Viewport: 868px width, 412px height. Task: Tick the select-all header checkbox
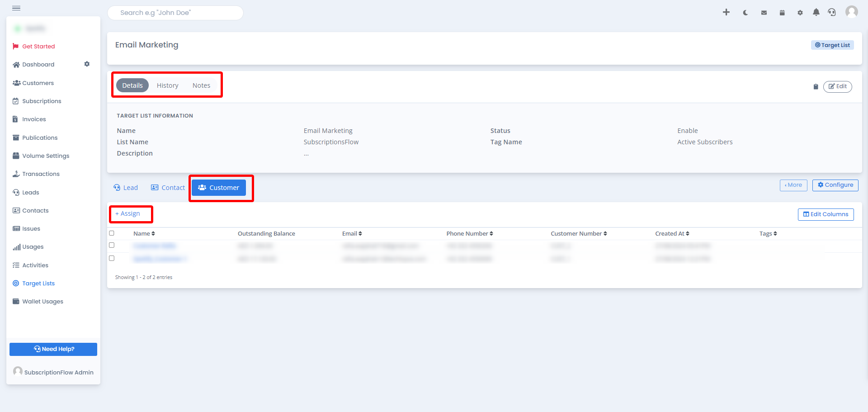tap(112, 233)
